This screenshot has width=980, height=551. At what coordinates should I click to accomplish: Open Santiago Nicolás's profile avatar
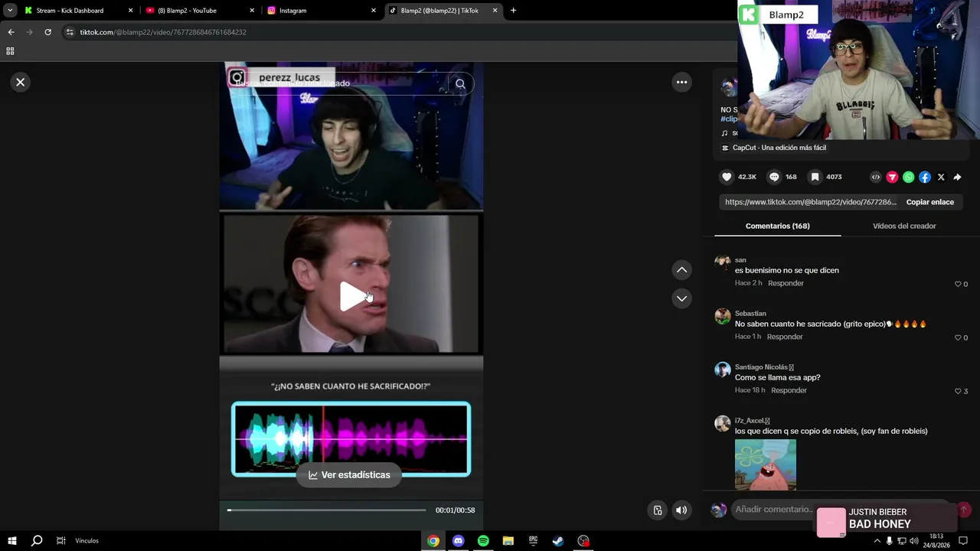coord(722,370)
